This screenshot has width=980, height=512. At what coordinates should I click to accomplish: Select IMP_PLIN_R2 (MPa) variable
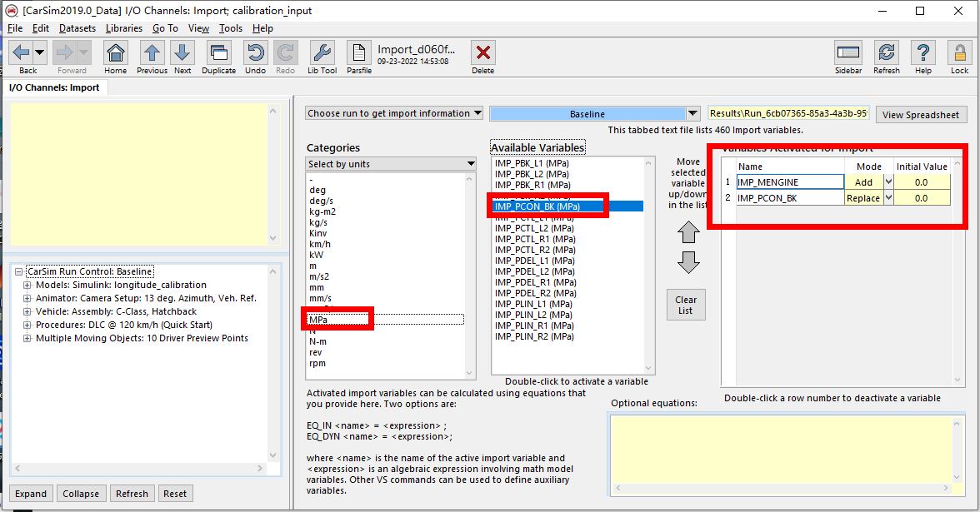tap(534, 336)
